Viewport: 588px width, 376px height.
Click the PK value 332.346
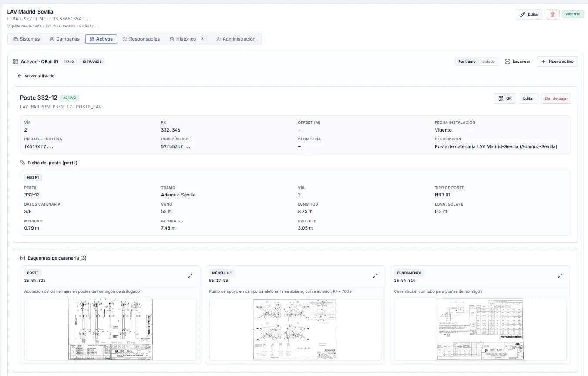[171, 130]
